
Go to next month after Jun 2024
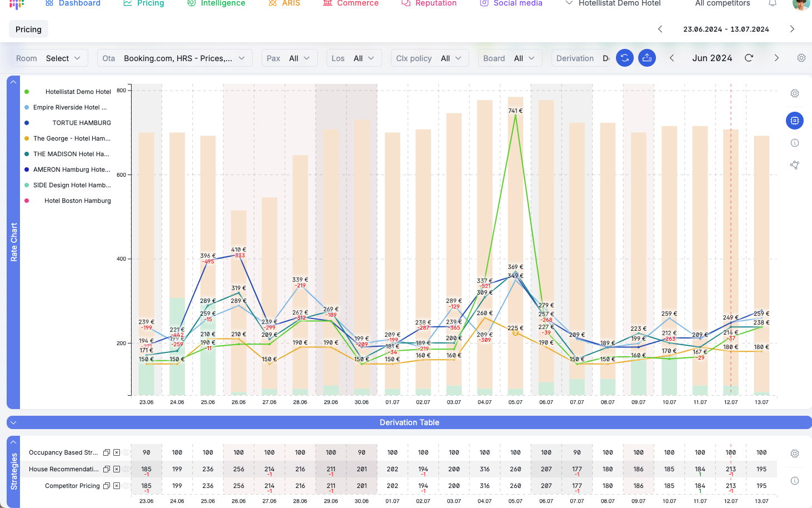(776, 58)
